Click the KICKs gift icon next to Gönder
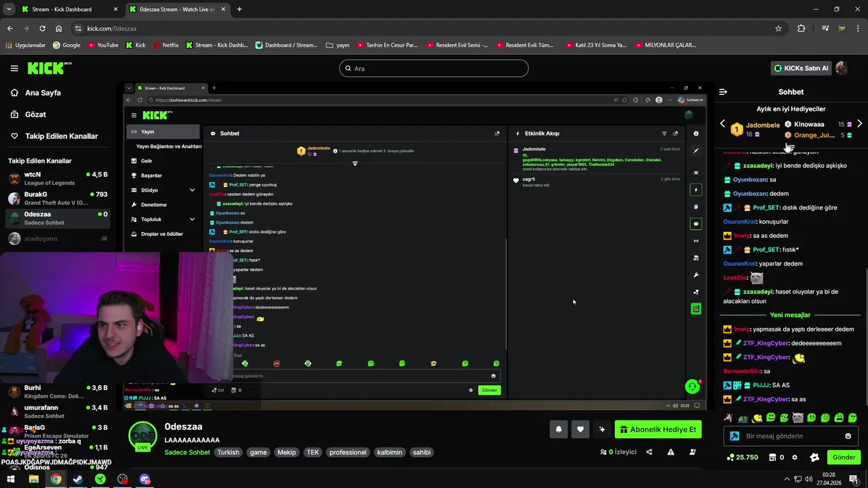The width and height of the screenshot is (868, 488). 814,457
